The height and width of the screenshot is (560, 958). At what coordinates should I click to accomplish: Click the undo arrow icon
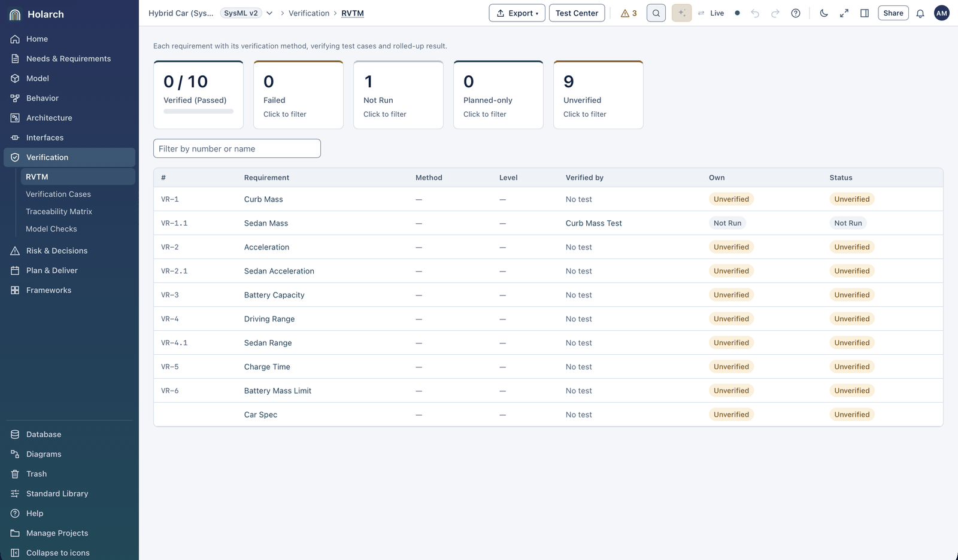(x=755, y=13)
